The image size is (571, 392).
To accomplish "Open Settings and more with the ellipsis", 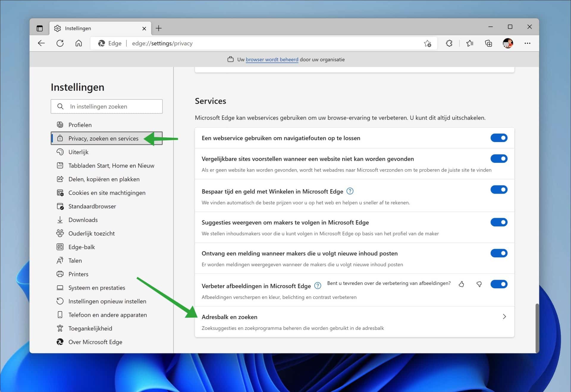I will pos(528,43).
